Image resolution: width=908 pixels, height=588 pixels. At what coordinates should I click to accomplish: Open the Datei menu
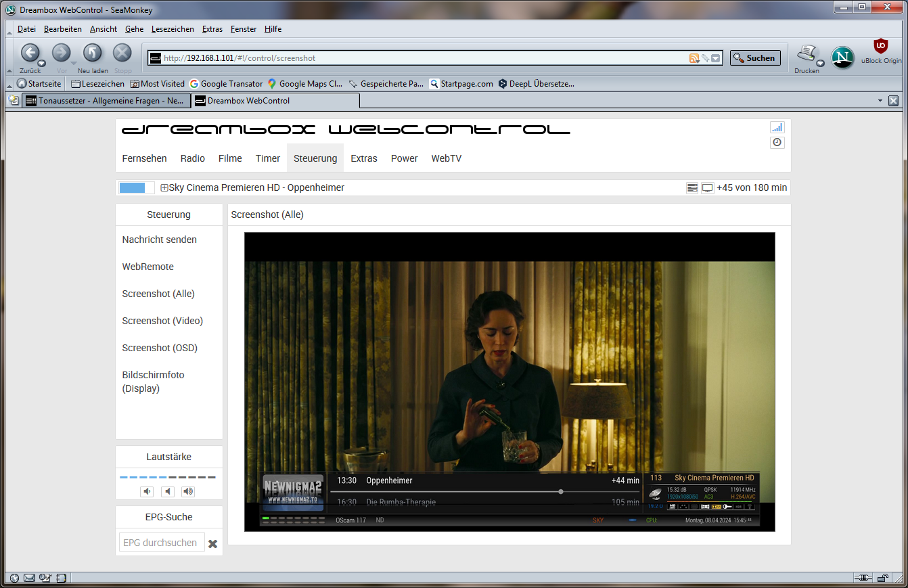26,29
